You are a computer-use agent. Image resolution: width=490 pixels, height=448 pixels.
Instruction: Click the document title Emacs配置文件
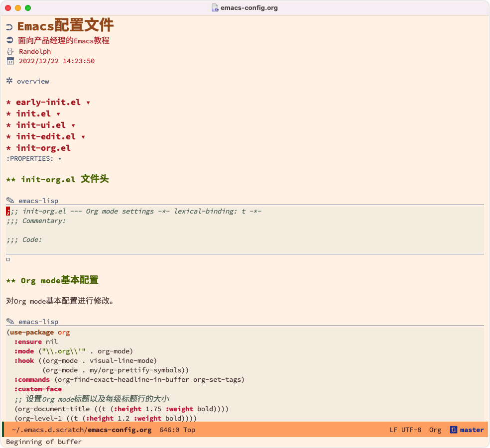[x=65, y=25]
